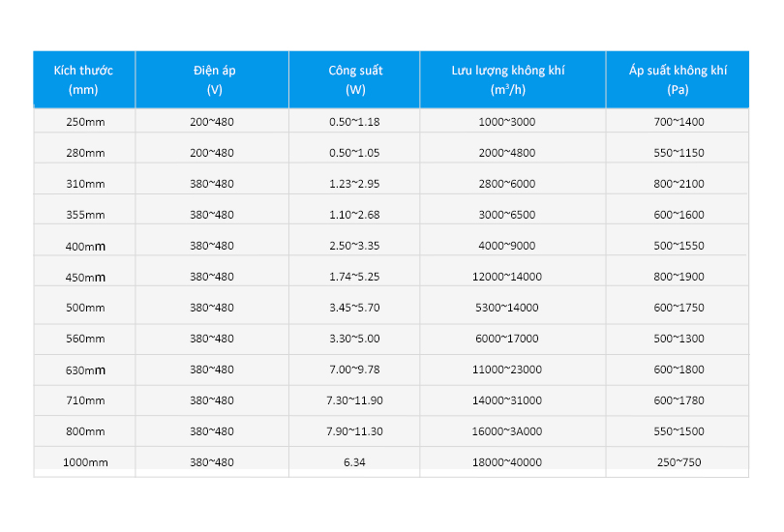
Task: Click the 'Áp suất không khí (Pa)' header
Action: (678, 79)
